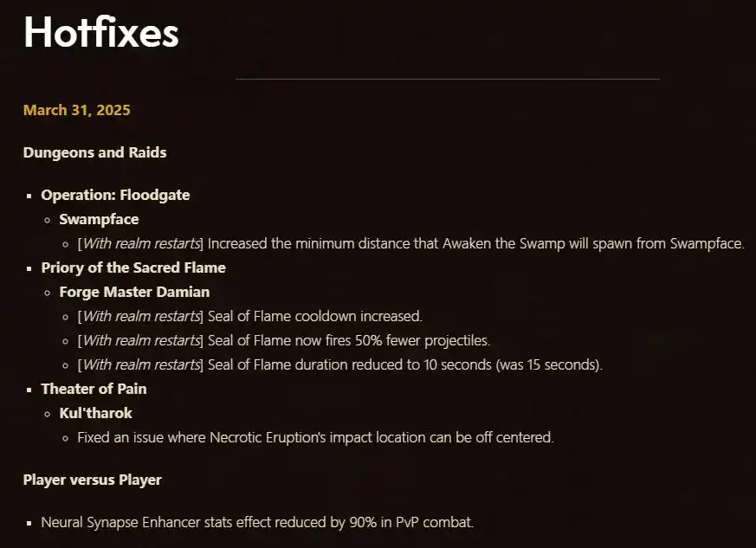Click the square bullet beside Operation: Floodgate

click(29, 197)
